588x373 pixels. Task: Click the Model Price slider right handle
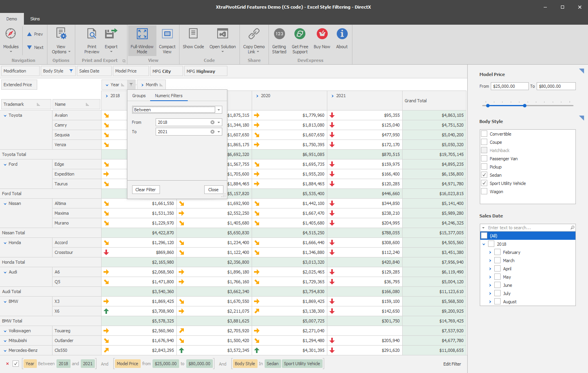click(524, 105)
